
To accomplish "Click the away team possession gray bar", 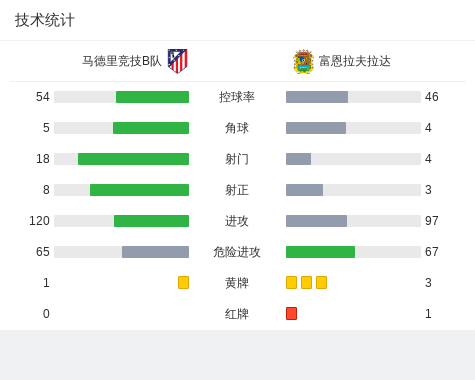I will [317, 97].
